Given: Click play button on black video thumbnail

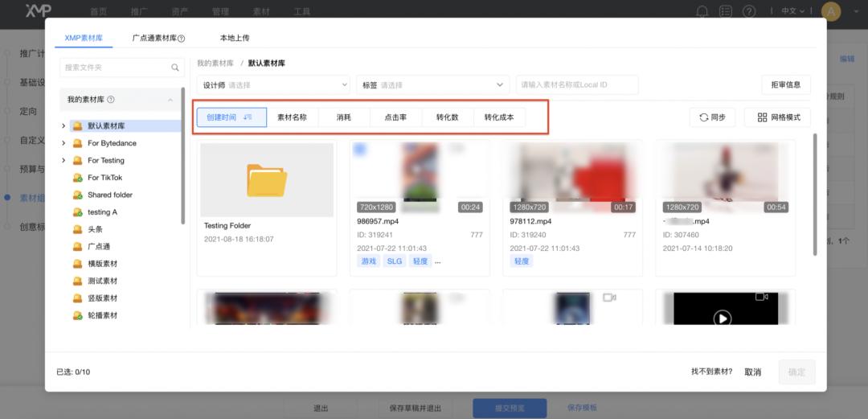Looking at the screenshot, I should 722,318.
